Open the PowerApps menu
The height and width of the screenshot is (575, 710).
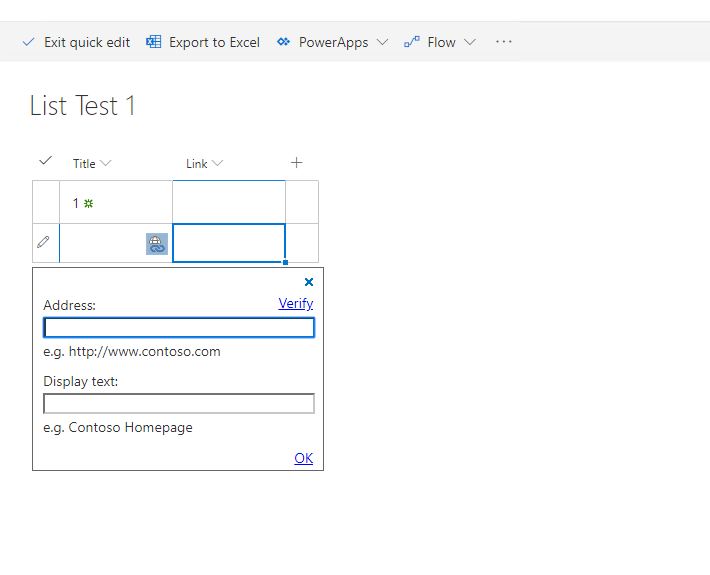pyautogui.click(x=333, y=42)
